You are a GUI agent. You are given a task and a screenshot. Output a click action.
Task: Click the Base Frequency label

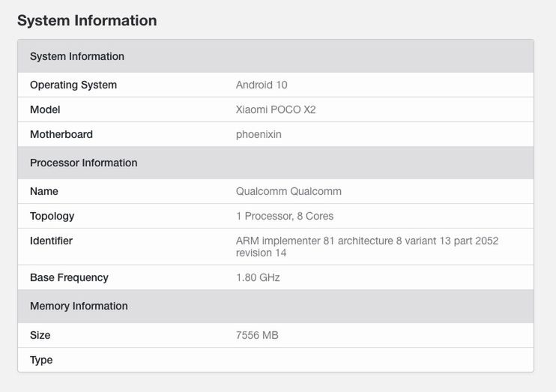(69, 278)
